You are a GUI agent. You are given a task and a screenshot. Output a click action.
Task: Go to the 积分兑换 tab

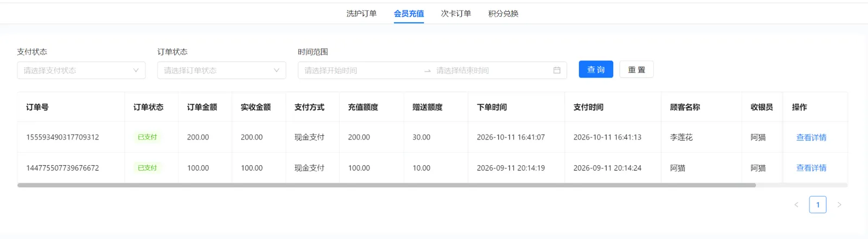point(503,14)
